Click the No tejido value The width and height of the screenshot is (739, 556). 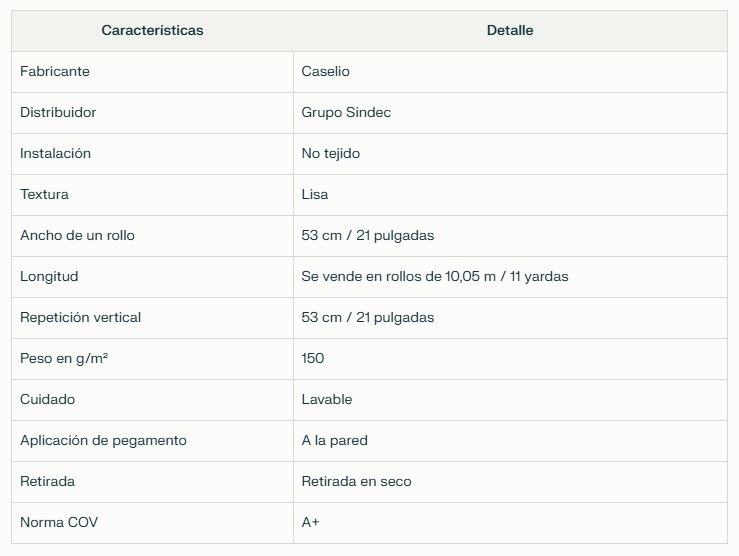(x=330, y=154)
